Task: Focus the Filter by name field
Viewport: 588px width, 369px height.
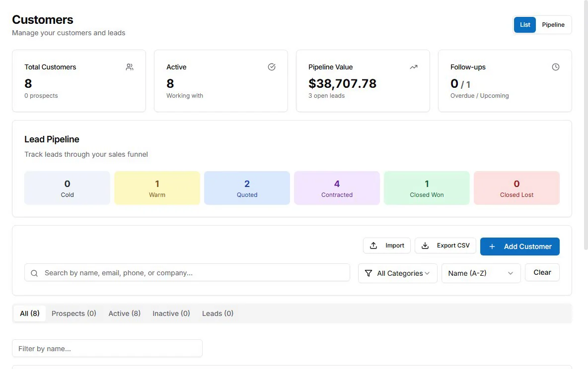Action: point(107,348)
